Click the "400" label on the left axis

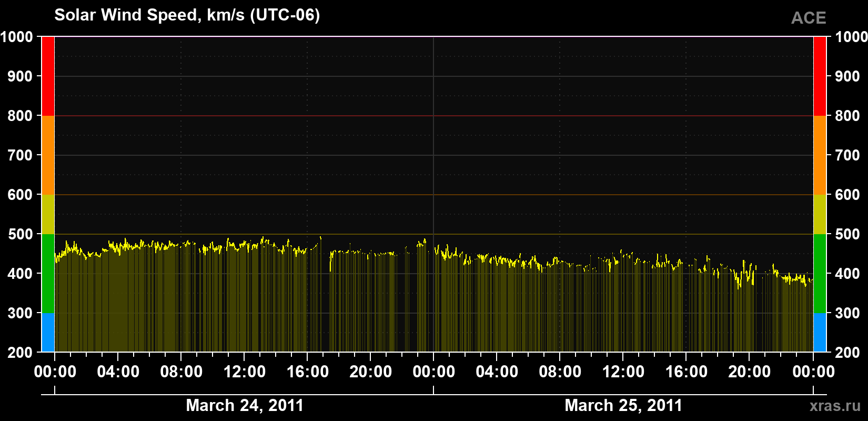pyautogui.click(x=21, y=274)
